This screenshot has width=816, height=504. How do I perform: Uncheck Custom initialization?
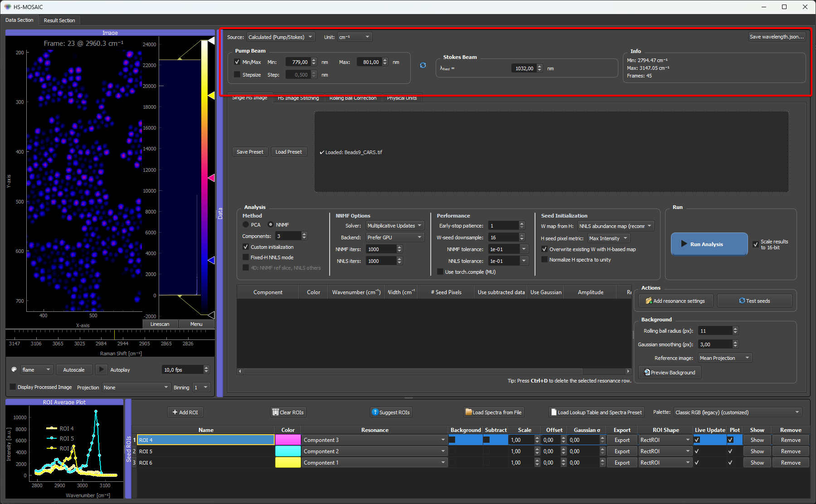(246, 247)
